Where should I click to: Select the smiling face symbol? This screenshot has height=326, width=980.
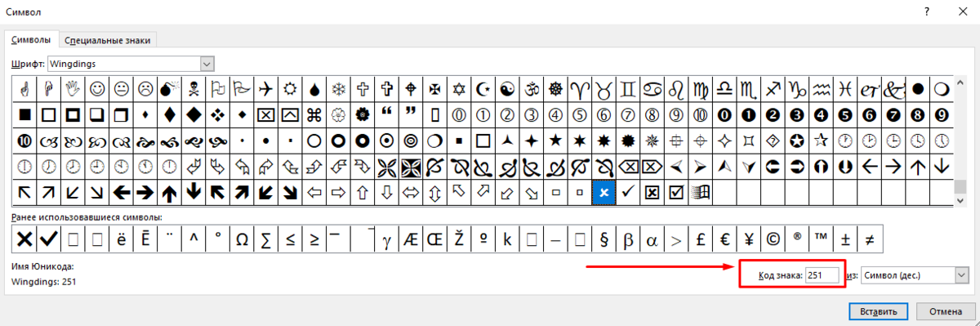[97, 87]
